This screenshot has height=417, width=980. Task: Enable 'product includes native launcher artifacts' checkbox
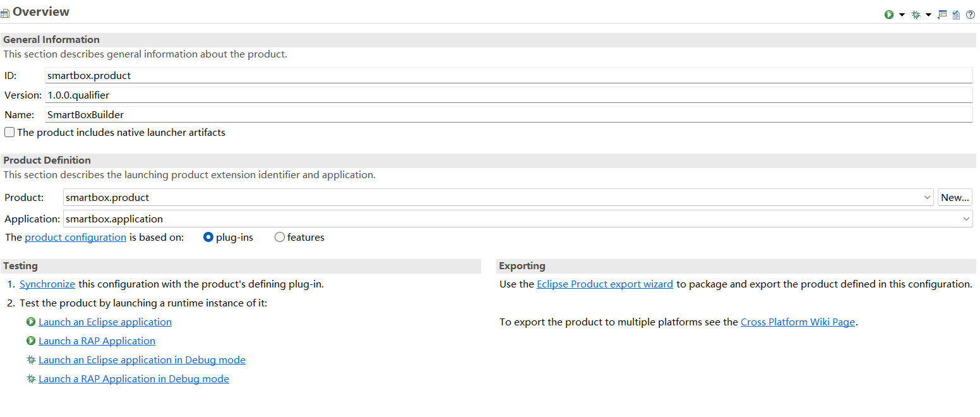[x=9, y=133]
